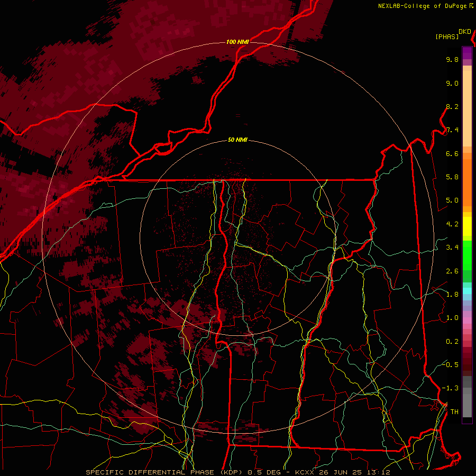
Task: Click the [PHAS] legend unit label
Action: tap(447, 36)
